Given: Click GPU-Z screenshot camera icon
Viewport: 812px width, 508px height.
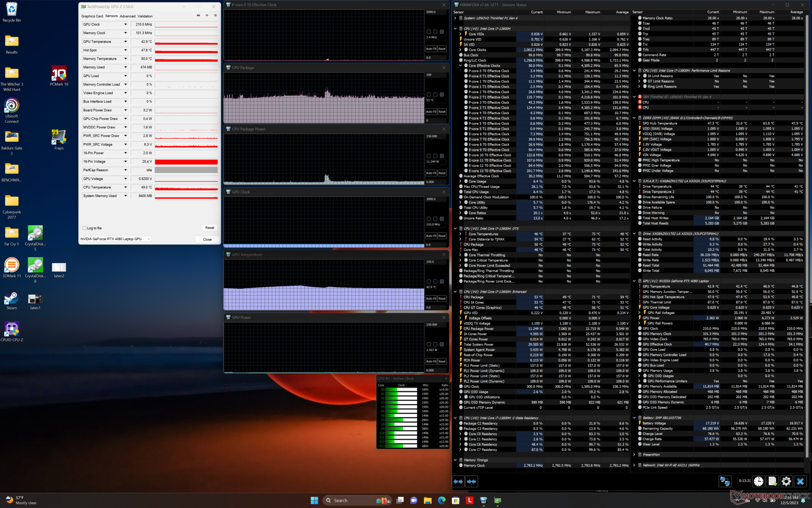Looking at the screenshot, I should tap(198, 16).
